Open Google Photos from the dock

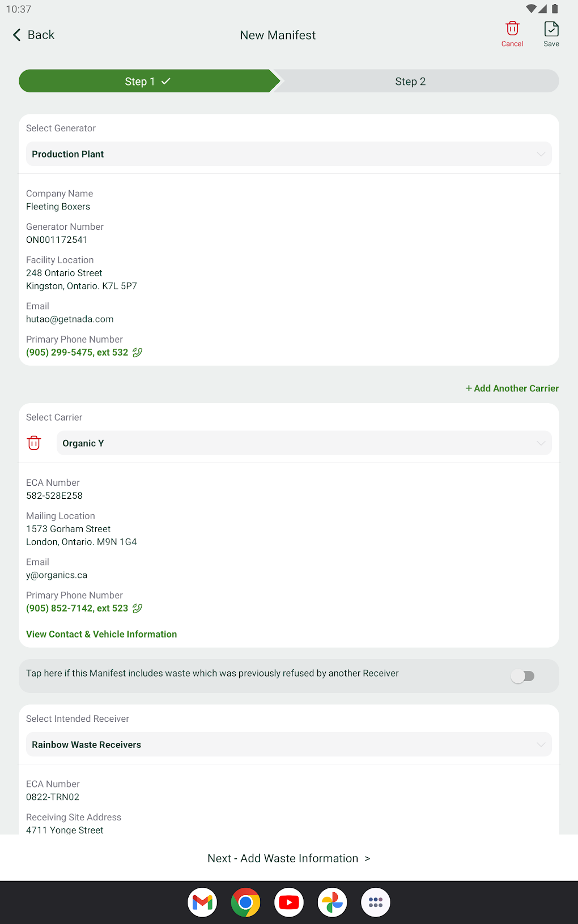pyautogui.click(x=332, y=902)
